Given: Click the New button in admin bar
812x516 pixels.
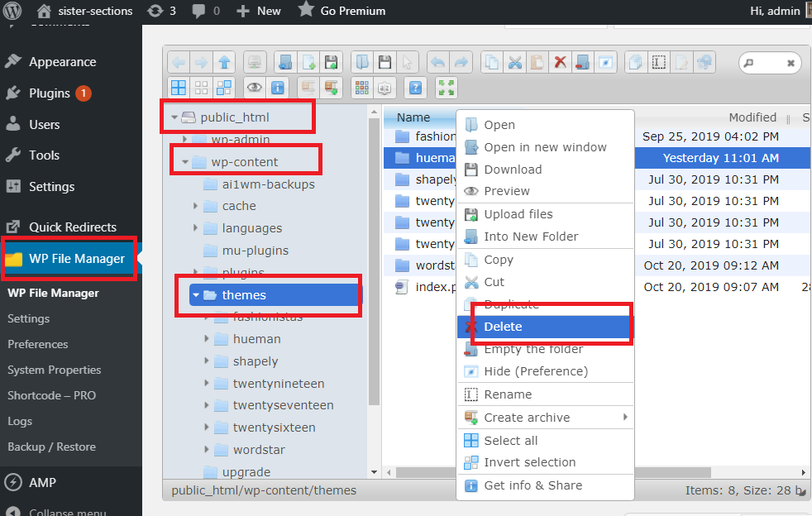Looking at the screenshot, I should pyautogui.click(x=259, y=11).
